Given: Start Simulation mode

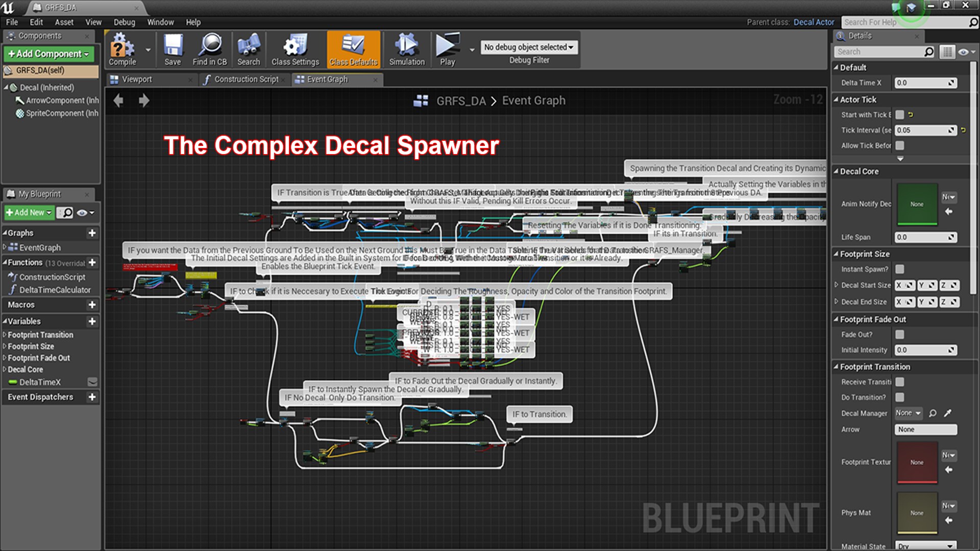Looking at the screenshot, I should pos(407,49).
